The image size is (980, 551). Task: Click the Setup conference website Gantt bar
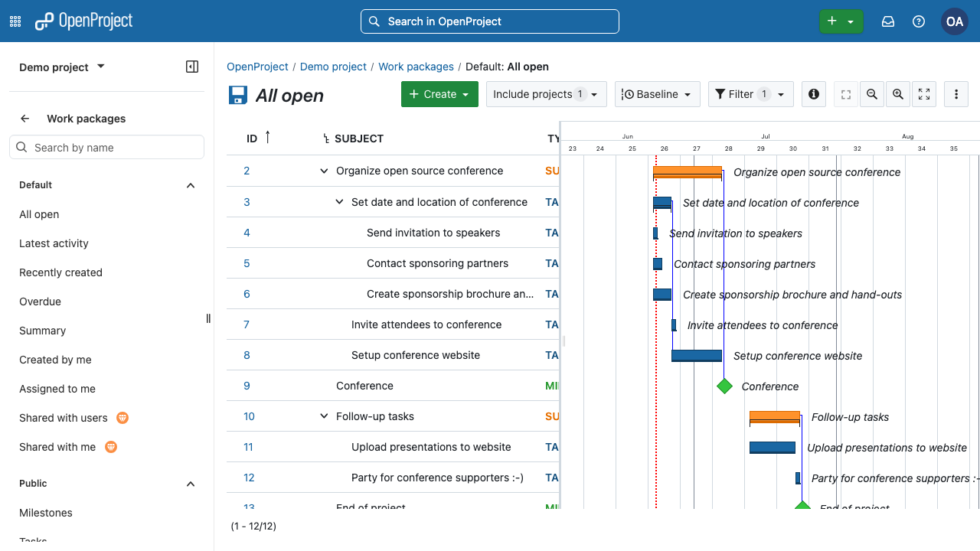[697, 356]
